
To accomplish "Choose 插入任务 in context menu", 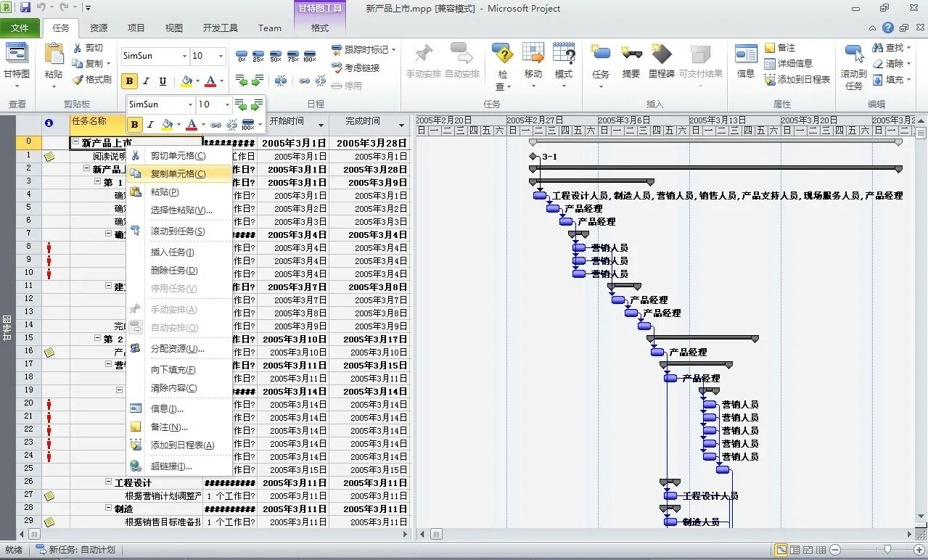I will (179, 252).
